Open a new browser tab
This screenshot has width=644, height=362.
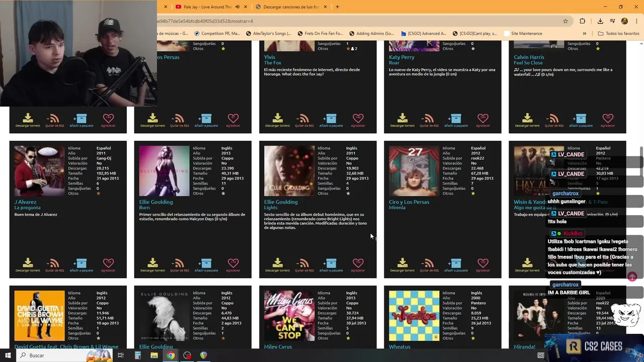coord(337,7)
